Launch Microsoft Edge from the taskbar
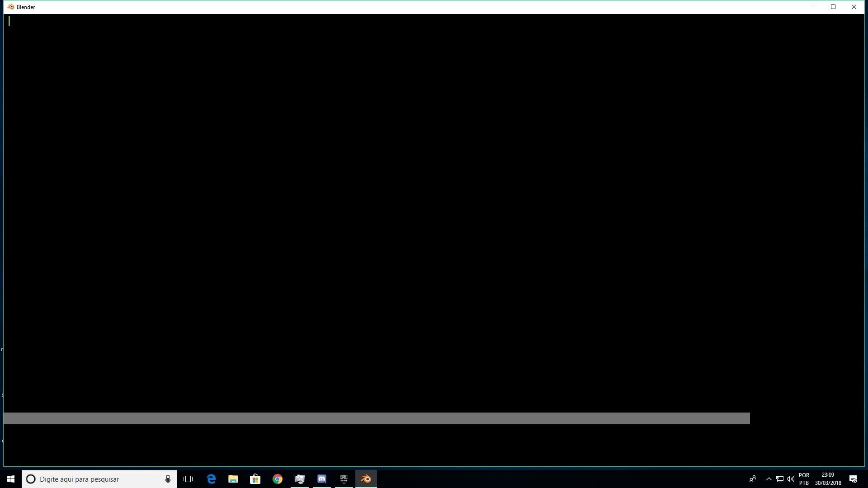Image resolution: width=868 pixels, height=488 pixels. coord(211,479)
